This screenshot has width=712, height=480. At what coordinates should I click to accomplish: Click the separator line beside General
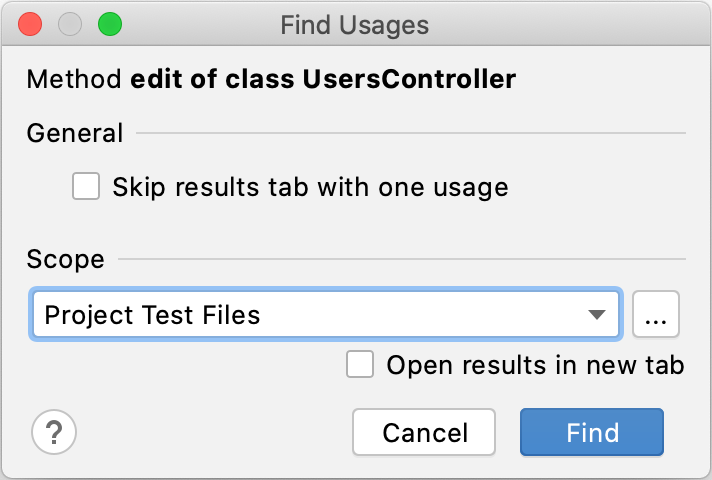tap(410, 133)
